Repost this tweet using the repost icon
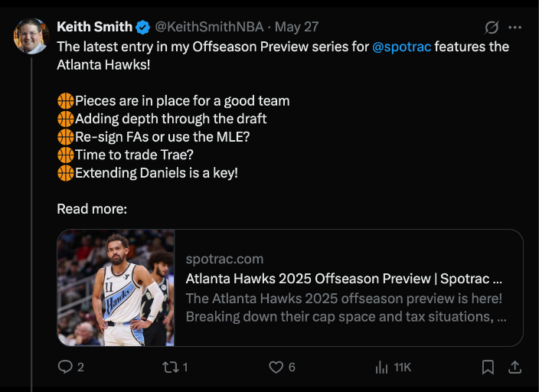The image size is (539, 392). click(x=169, y=367)
